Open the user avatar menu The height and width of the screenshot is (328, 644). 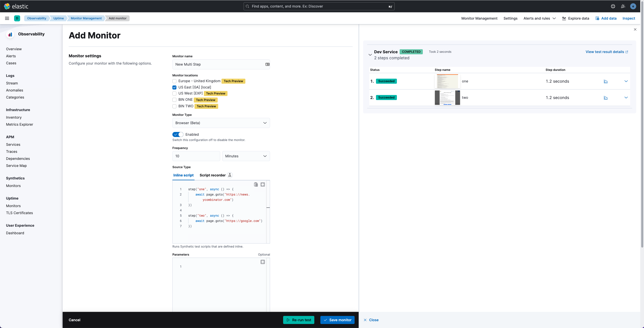click(x=633, y=6)
